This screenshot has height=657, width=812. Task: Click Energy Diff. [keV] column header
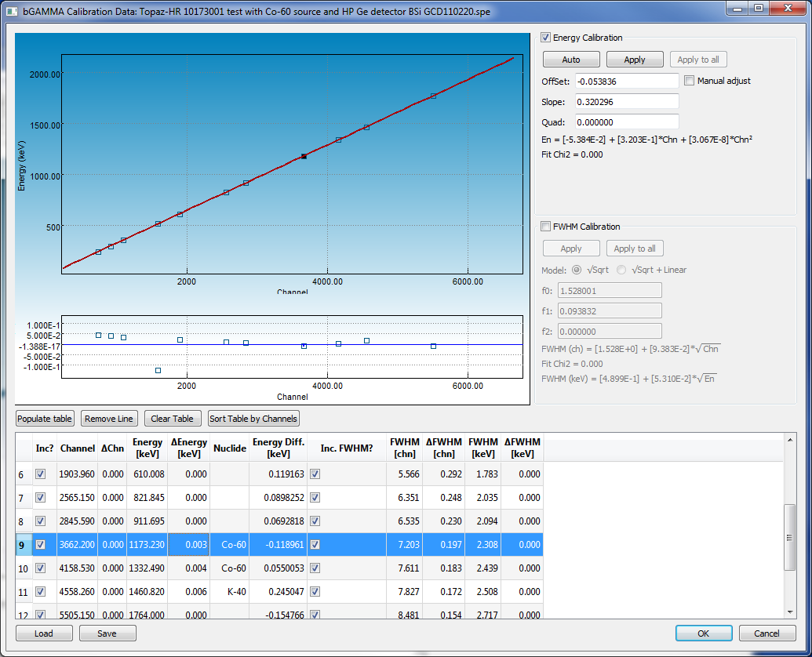[x=278, y=448]
